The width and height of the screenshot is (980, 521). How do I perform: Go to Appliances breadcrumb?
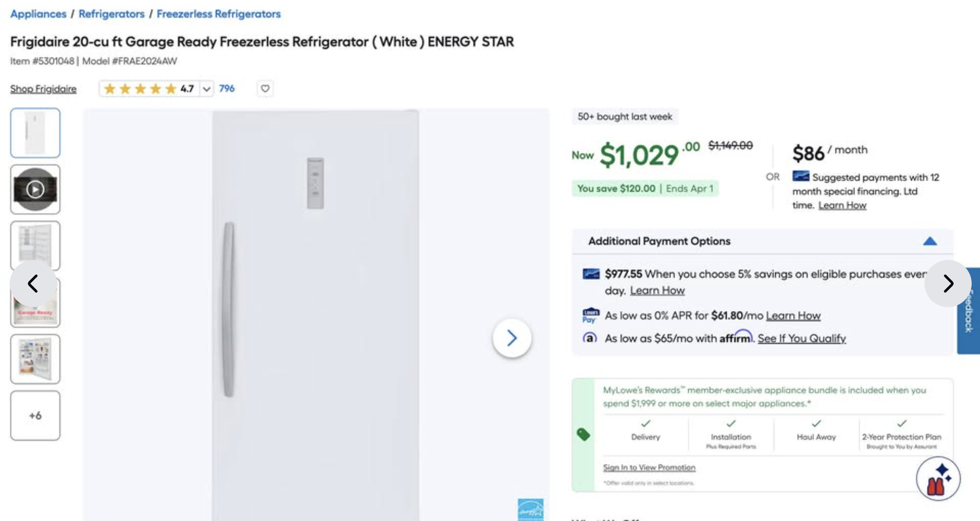pyautogui.click(x=38, y=13)
